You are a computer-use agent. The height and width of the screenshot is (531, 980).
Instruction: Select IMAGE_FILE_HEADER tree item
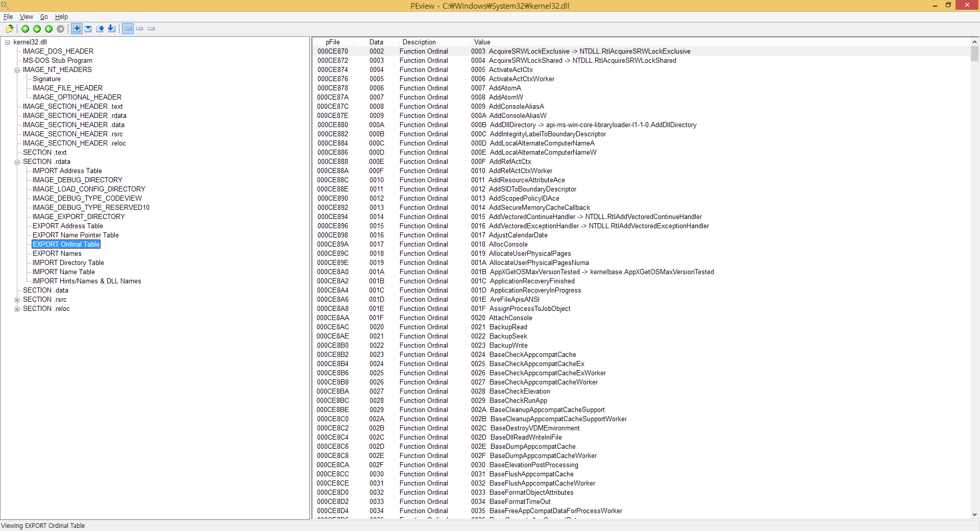67,88
